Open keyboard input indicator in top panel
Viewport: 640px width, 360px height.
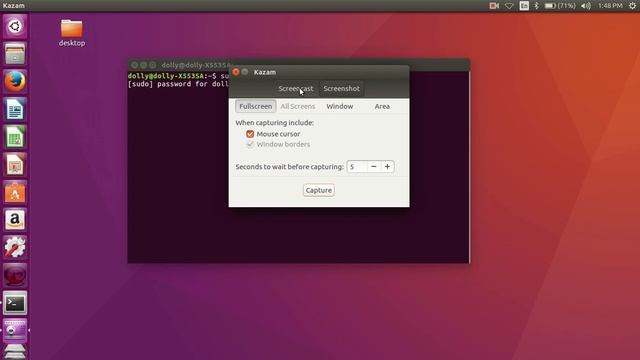click(524, 6)
